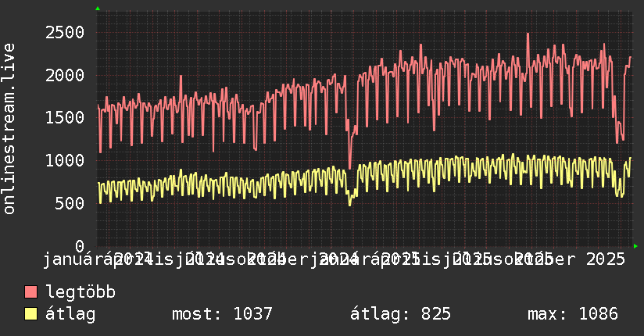The width and height of the screenshot is (644, 336).
Task: Select the legtöbb legend label
Action: point(80,292)
